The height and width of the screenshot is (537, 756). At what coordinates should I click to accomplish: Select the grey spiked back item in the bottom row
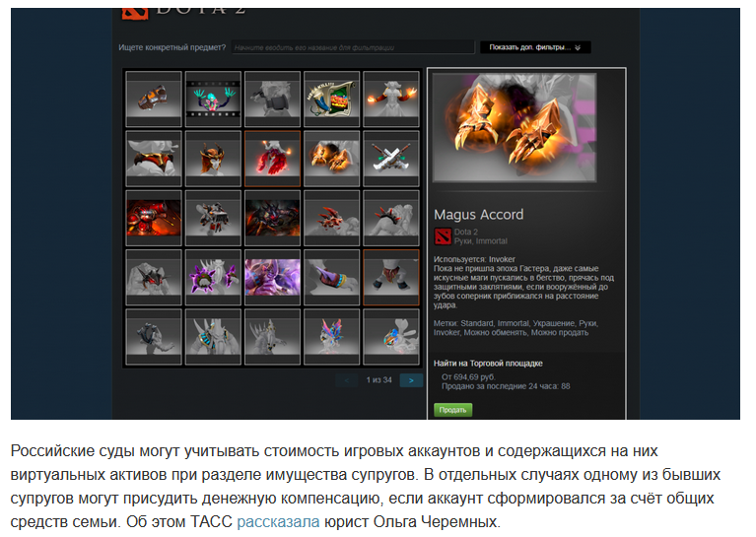(x=272, y=336)
